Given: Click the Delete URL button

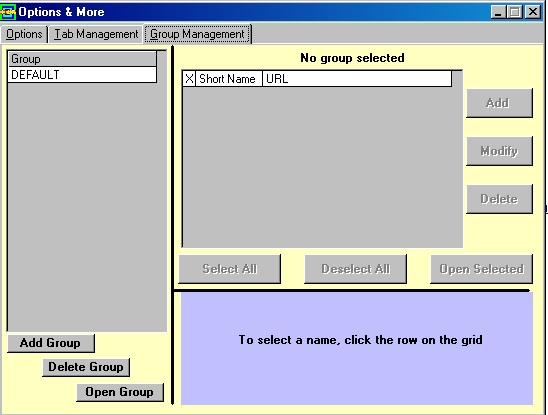Looking at the screenshot, I should click(x=499, y=199).
